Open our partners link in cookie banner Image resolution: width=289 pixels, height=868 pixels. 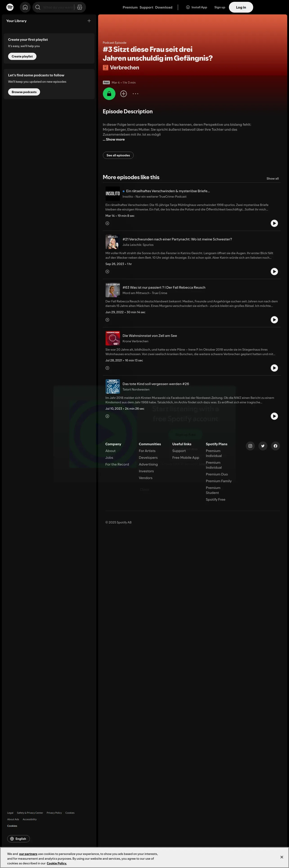pyautogui.click(x=28, y=854)
